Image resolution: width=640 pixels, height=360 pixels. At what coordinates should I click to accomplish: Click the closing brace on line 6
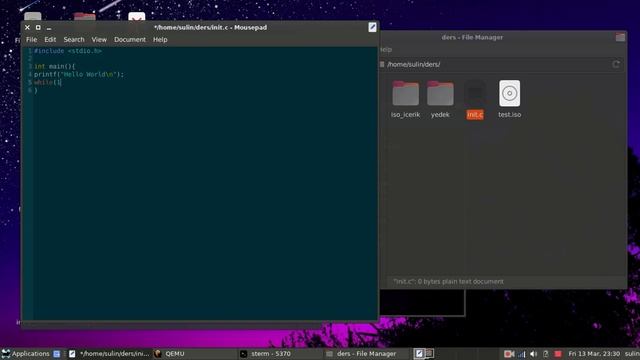pos(36,90)
